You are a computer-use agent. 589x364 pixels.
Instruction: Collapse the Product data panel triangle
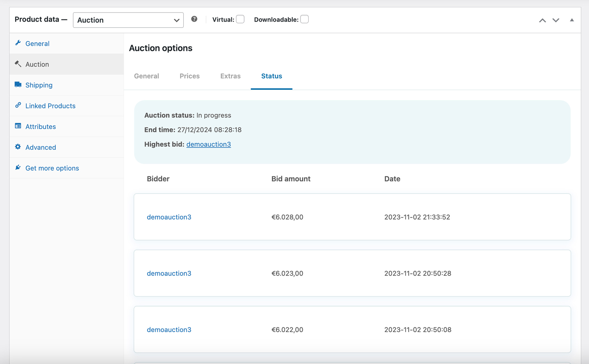(x=572, y=20)
